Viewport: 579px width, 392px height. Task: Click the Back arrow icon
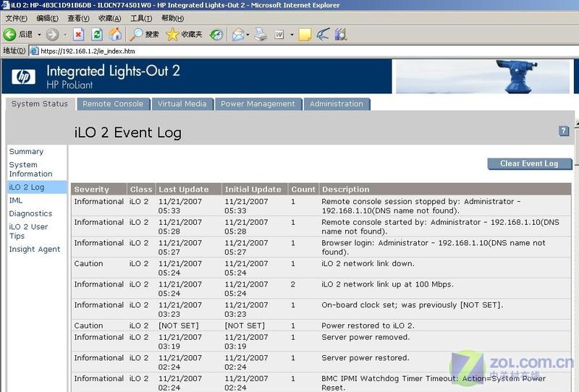click(x=9, y=35)
